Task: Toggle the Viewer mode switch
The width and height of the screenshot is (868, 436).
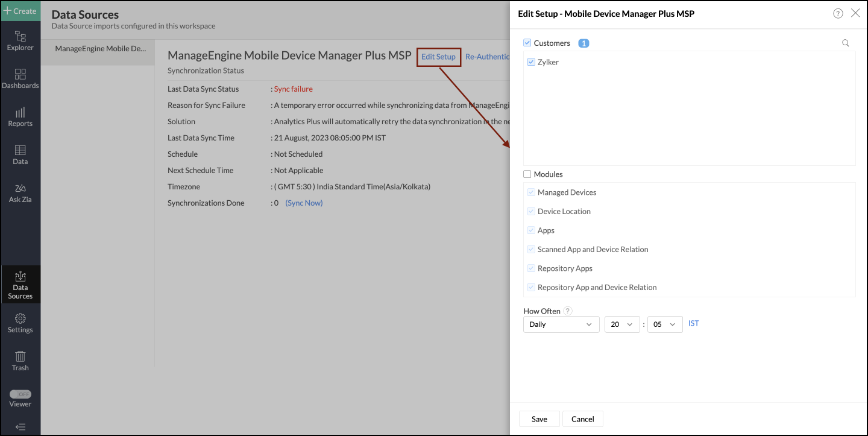Action: pos(20,394)
